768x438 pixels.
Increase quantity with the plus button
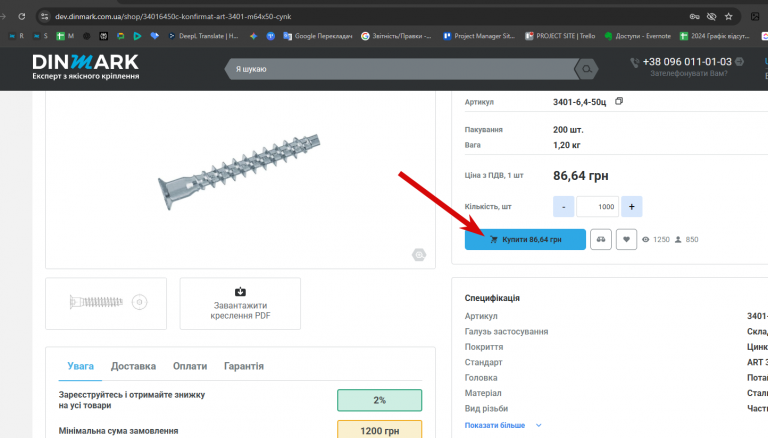click(631, 206)
